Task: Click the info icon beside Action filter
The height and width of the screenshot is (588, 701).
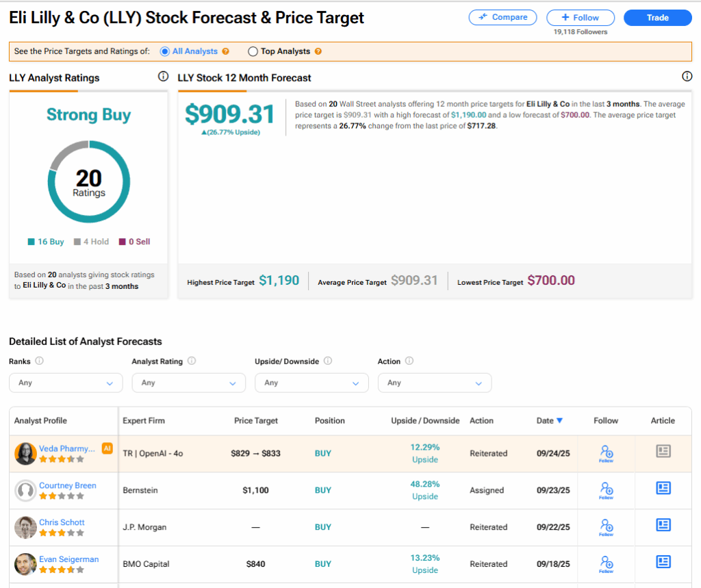Action: (409, 361)
